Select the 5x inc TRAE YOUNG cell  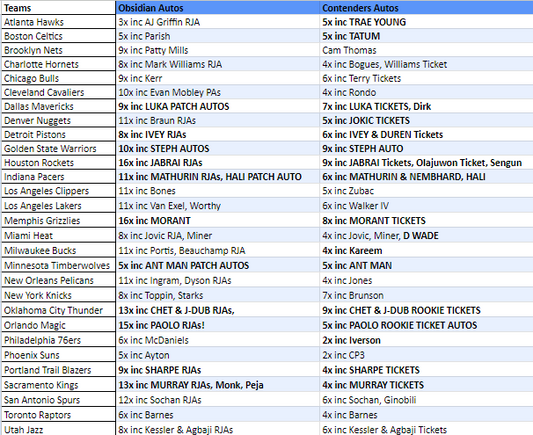(426, 22)
